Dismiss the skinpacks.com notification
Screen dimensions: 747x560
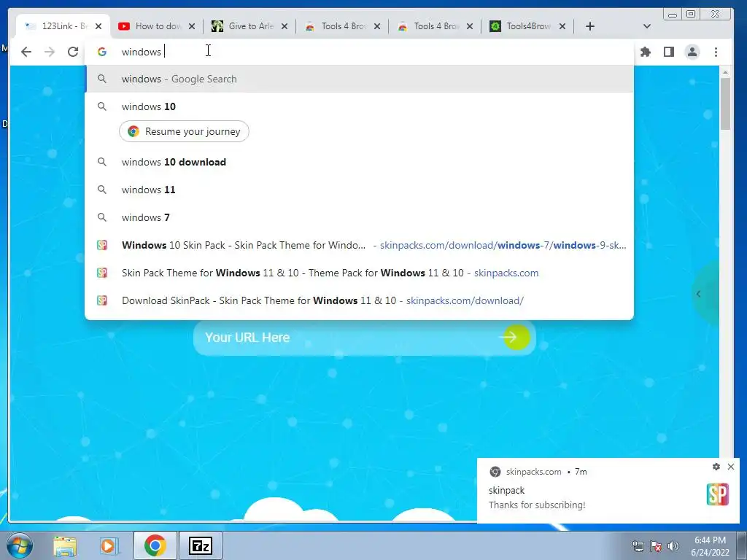[731, 467]
